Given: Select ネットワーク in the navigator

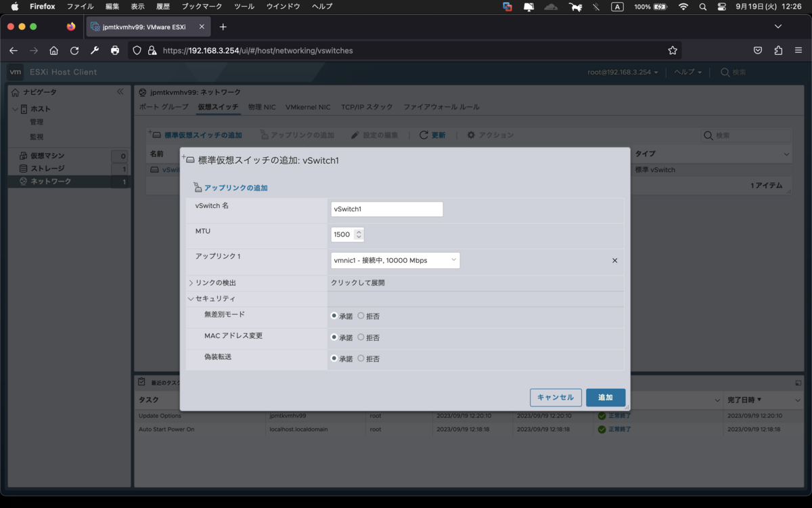Looking at the screenshot, I should click(x=51, y=182).
